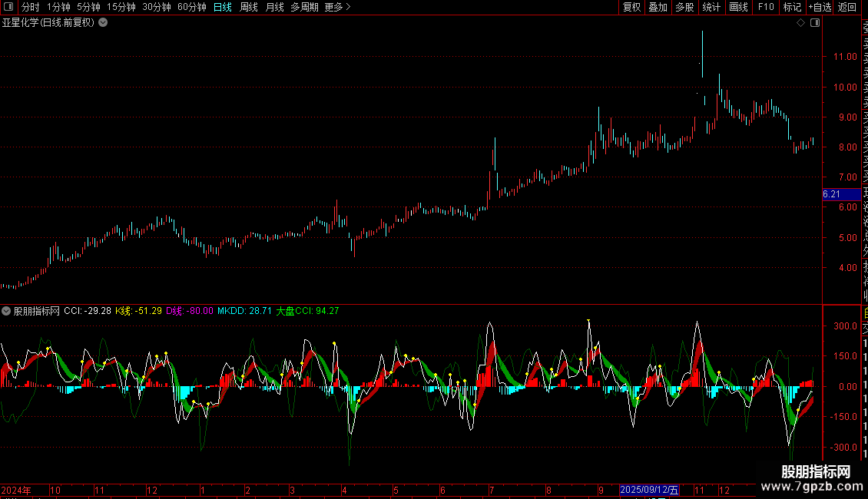The image size is (868, 499).
Task: Click the CCI: -29.28 value label
Action: click(88, 311)
